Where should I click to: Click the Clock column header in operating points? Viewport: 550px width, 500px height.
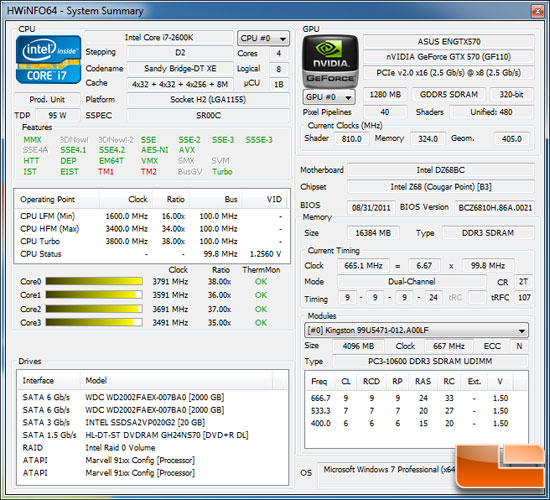click(126, 199)
